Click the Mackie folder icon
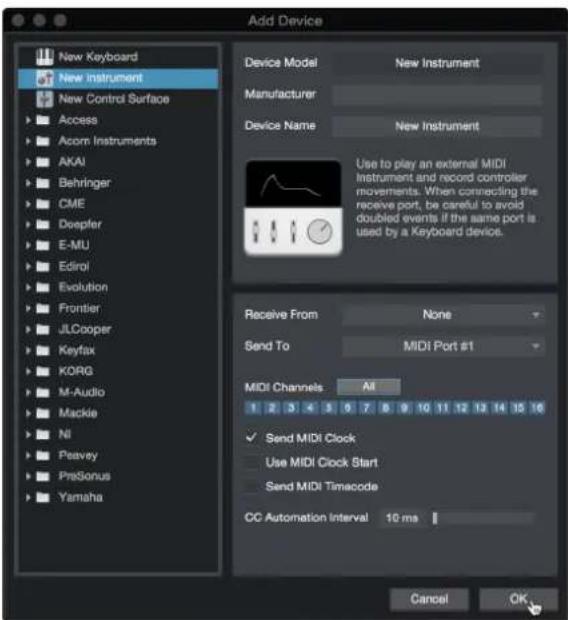The image size is (568, 620). (x=43, y=413)
